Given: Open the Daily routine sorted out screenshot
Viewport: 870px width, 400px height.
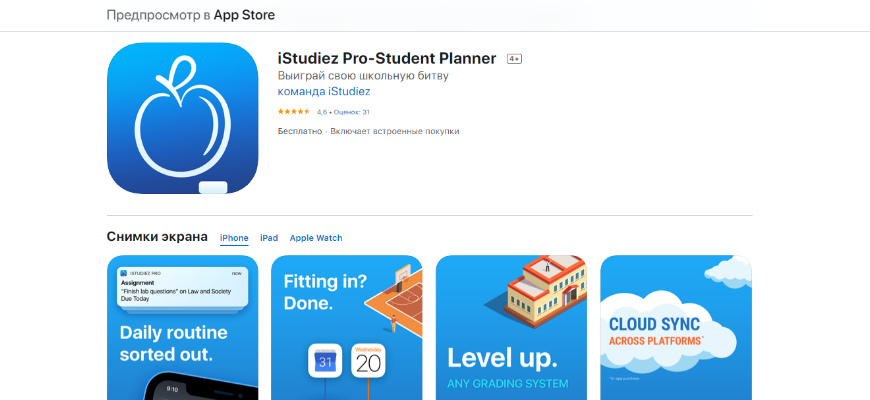Looking at the screenshot, I should tap(183, 327).
